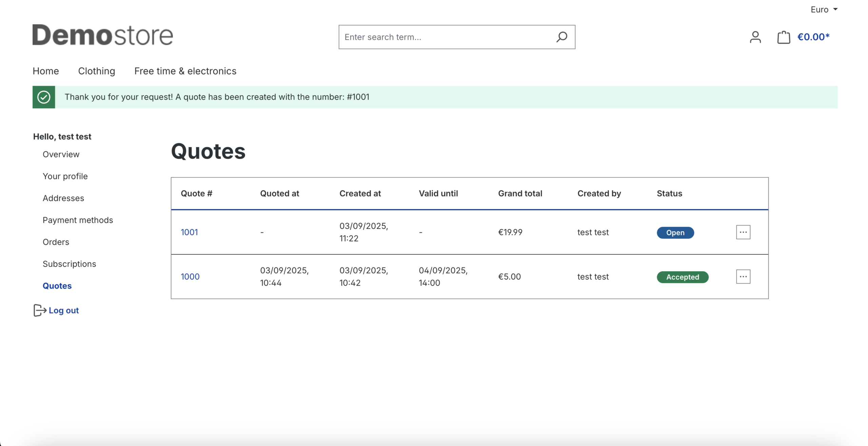Open Clothing category in navigation
The image size is (868, 446).
[97, 71]
